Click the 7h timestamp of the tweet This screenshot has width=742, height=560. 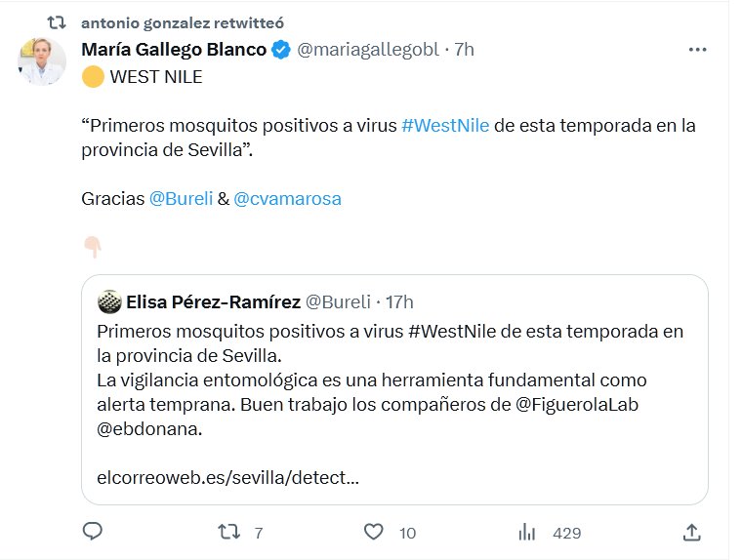tap(463, 50)
